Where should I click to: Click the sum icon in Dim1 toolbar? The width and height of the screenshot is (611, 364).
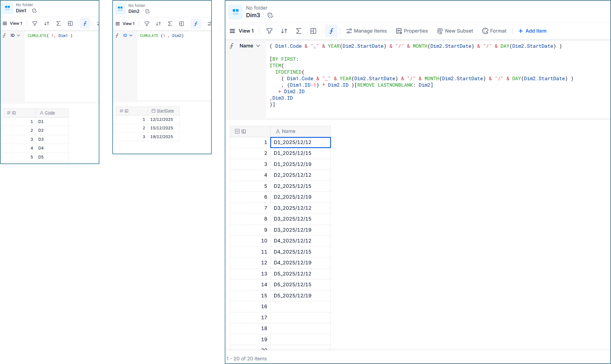pyautogui.click(x=58, y=24)
